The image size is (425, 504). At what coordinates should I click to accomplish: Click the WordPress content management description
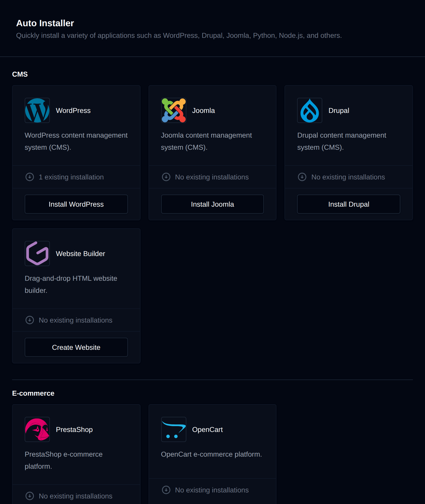[76, 141]
